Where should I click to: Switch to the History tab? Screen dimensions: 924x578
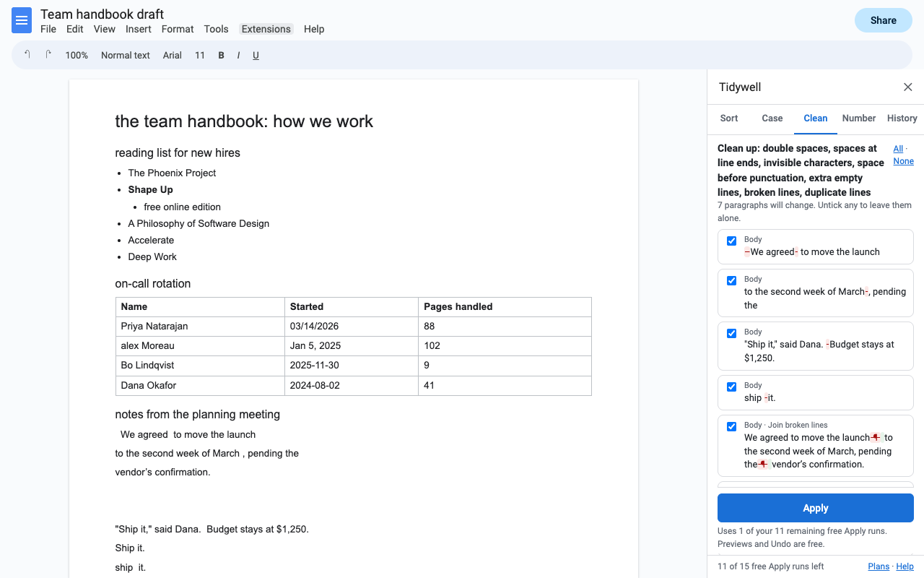902,118
